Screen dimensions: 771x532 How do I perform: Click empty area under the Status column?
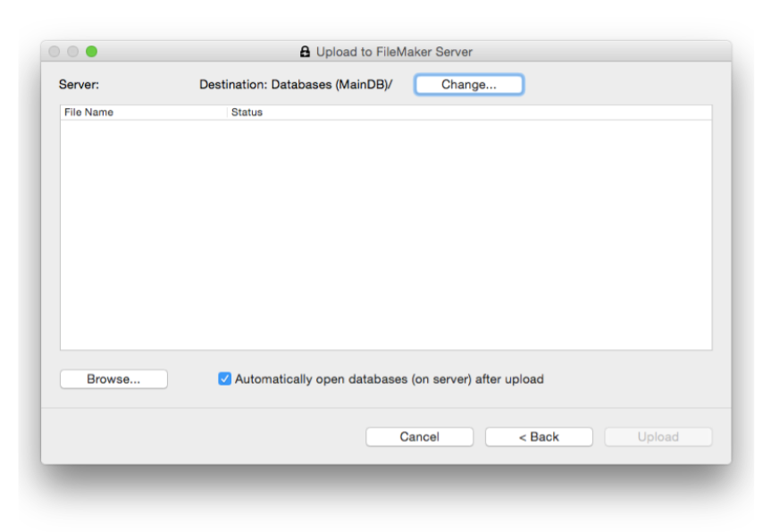465,232
